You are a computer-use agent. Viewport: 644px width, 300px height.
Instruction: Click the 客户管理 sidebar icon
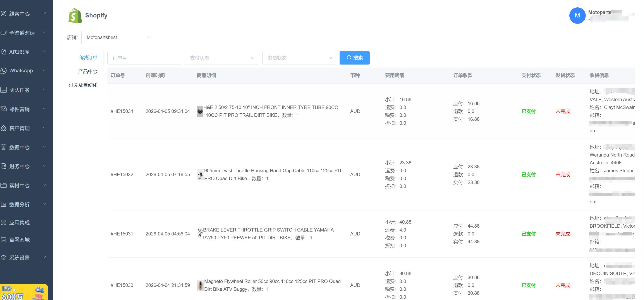3,128
